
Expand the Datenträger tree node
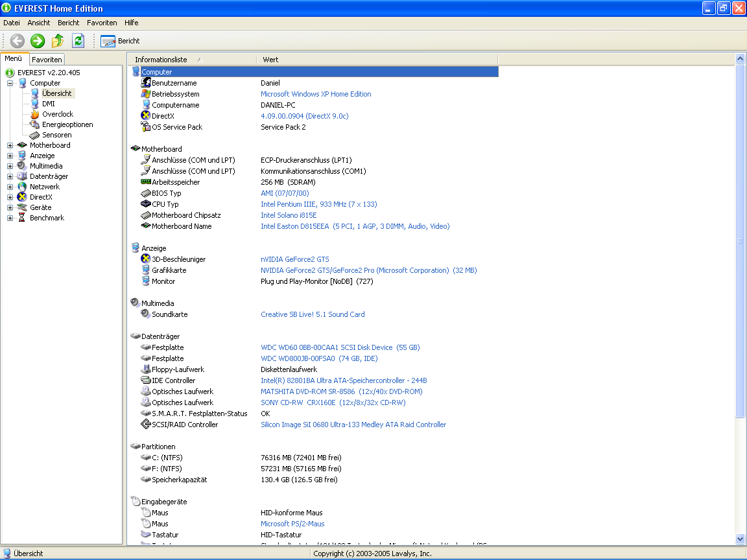tap(10, 177)
